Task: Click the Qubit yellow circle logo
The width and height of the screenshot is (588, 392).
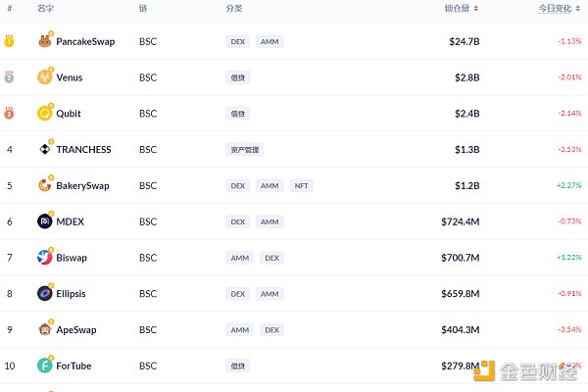Action: coord(45,114)
